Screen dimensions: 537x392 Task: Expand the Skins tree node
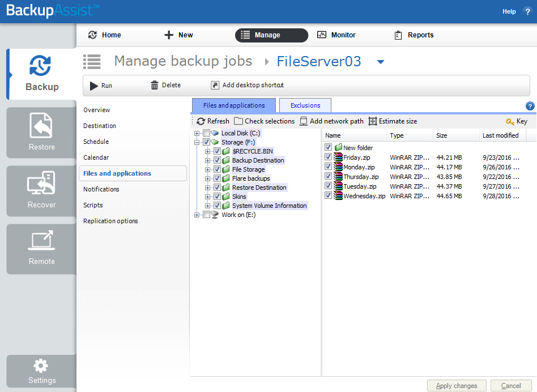(207, 197)
